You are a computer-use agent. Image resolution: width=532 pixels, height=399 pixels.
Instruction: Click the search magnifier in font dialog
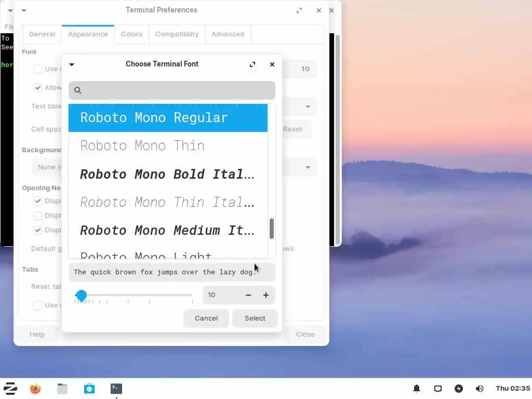coord(78,90)
